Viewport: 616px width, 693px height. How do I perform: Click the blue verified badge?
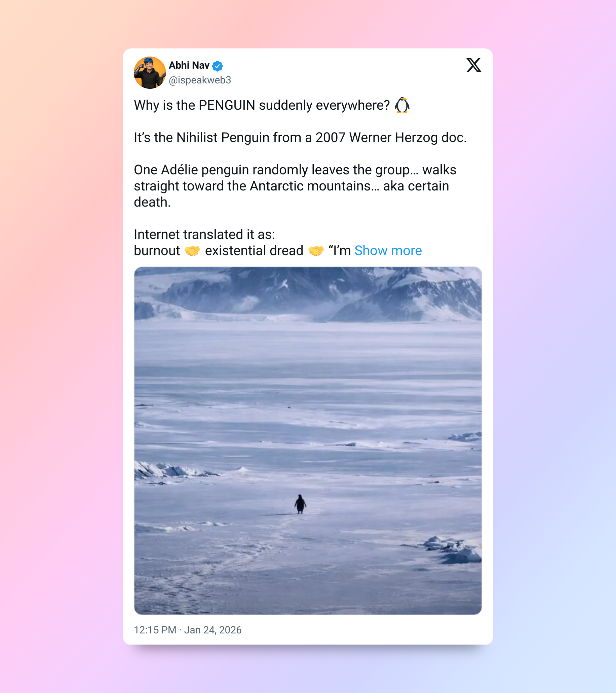(x=217, y=66)
